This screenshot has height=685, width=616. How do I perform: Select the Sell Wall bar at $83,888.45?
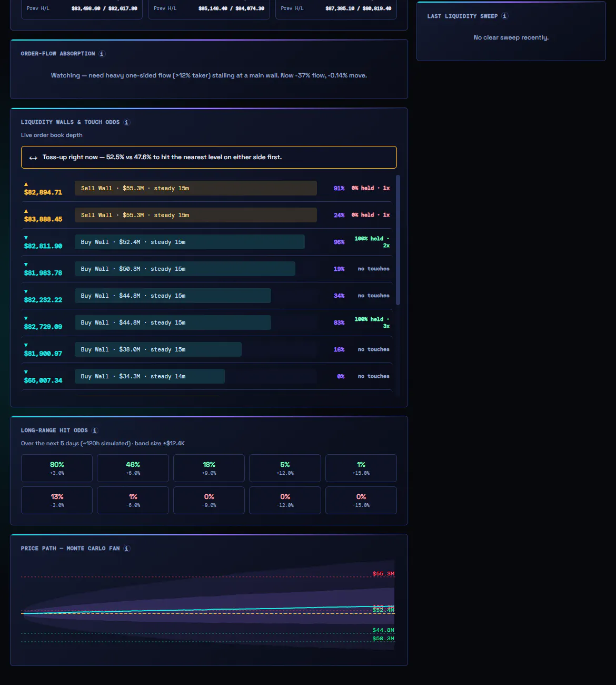coord(196,215)
